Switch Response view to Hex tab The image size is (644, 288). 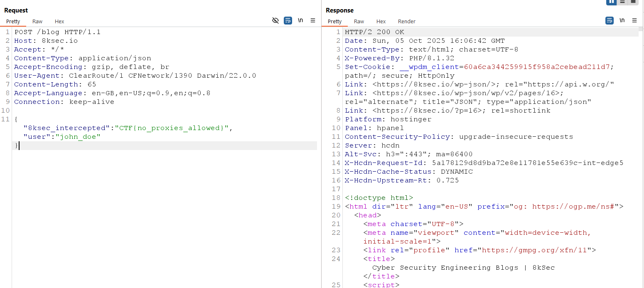click(381, 21)
